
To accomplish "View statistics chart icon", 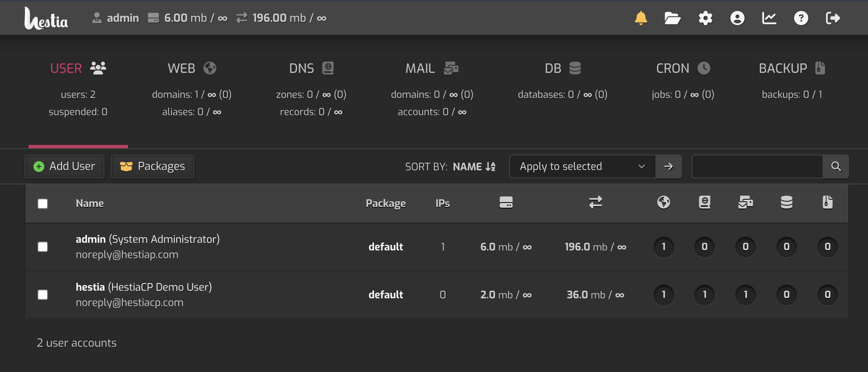I will tap(769, 18).
